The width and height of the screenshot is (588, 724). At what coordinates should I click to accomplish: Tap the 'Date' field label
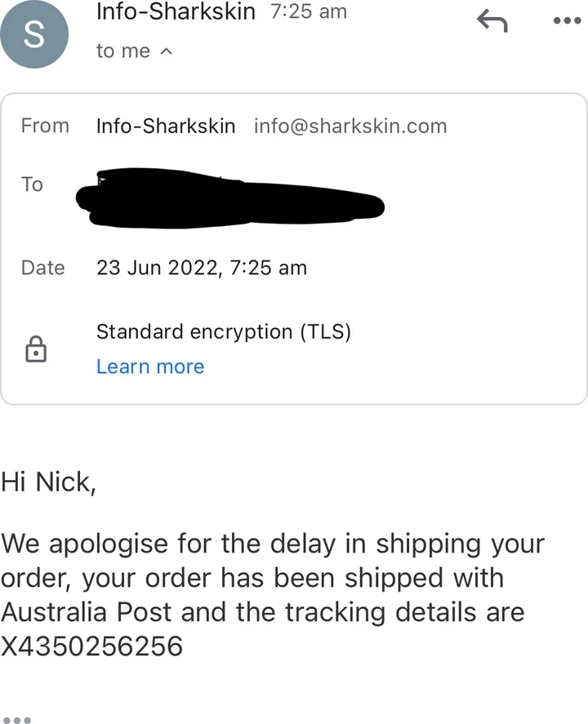point(43,268)
